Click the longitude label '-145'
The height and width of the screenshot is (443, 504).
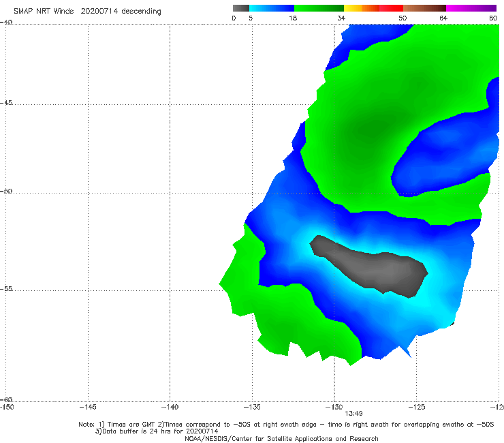click(88, 407)
